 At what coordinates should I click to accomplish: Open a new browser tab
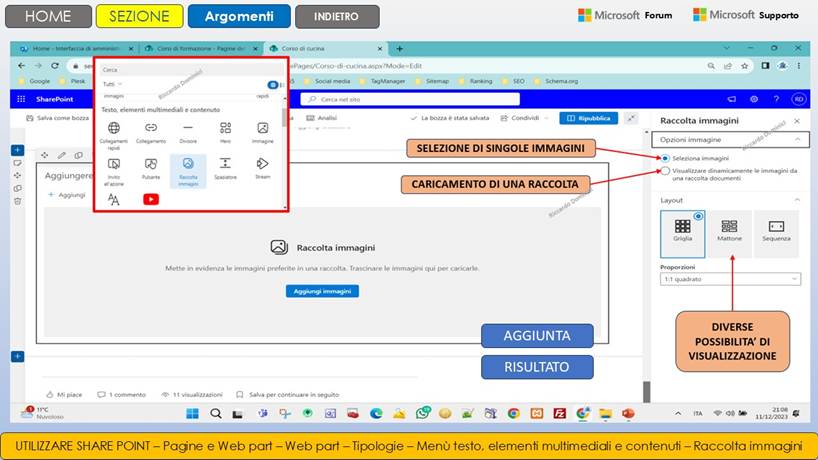pyautogui.click(x=400, y=49)
